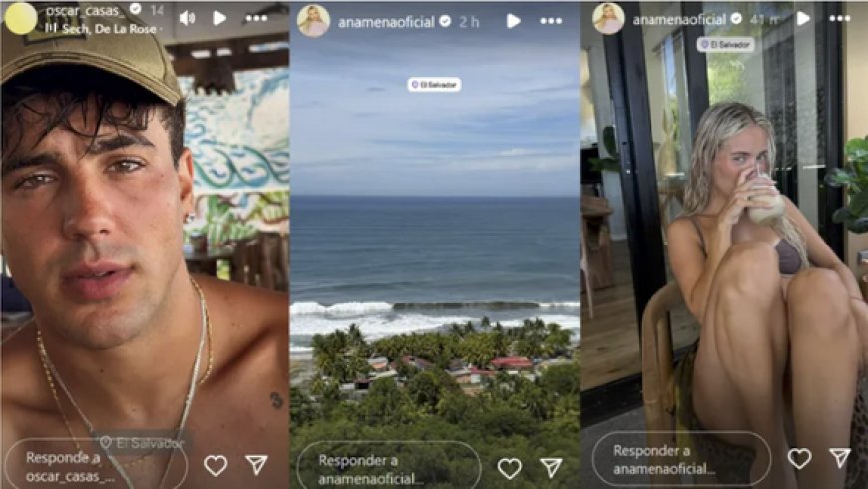Image resolution: width=868 pixels, height=489 pixels.
Task: Share the oscar_casas_ story via paper plane
Action: (x=256, y=465)
